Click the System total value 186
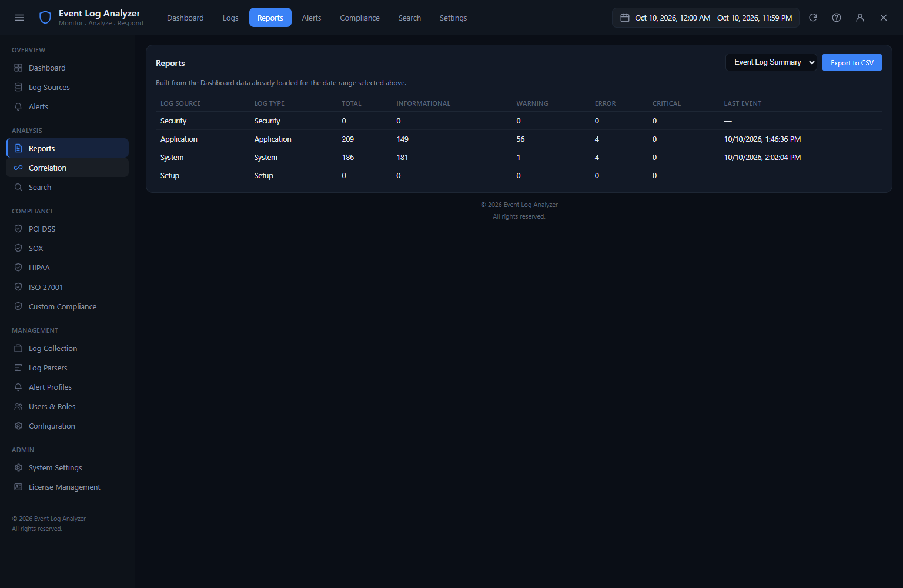903x588 pixels. [x=348, y=157]
